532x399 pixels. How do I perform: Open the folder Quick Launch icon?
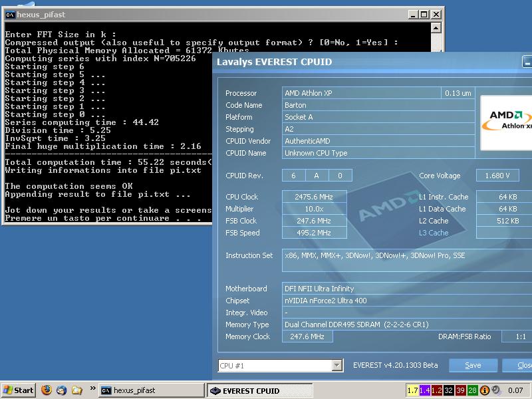pos(76,390)
